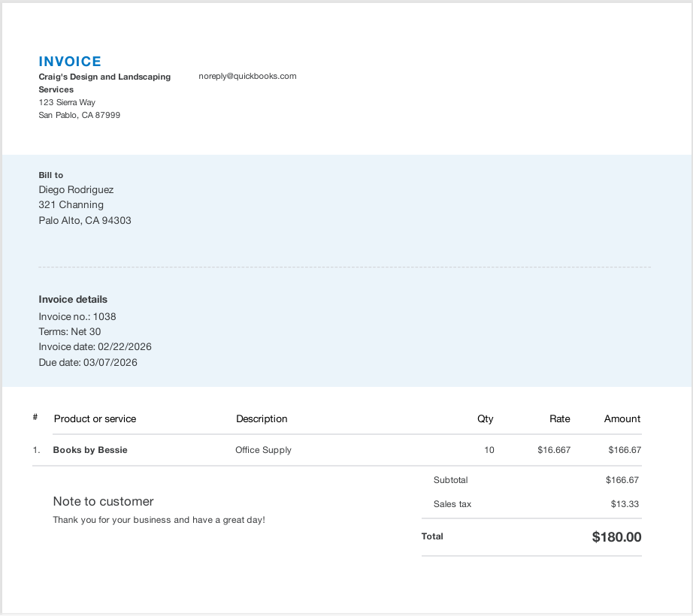The width and height of the screenshot is (693, 616).
Task: Click the Due date 03/07/2026 text
Action: (88, 363)
